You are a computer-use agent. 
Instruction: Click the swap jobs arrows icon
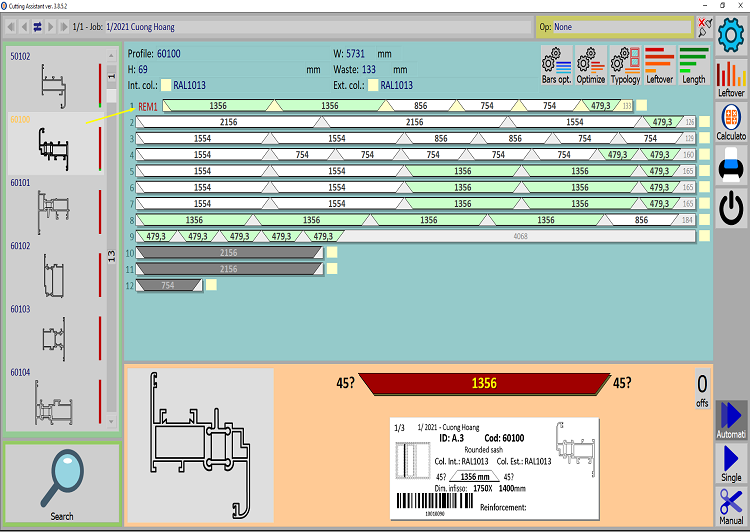(x=37, y=27)
